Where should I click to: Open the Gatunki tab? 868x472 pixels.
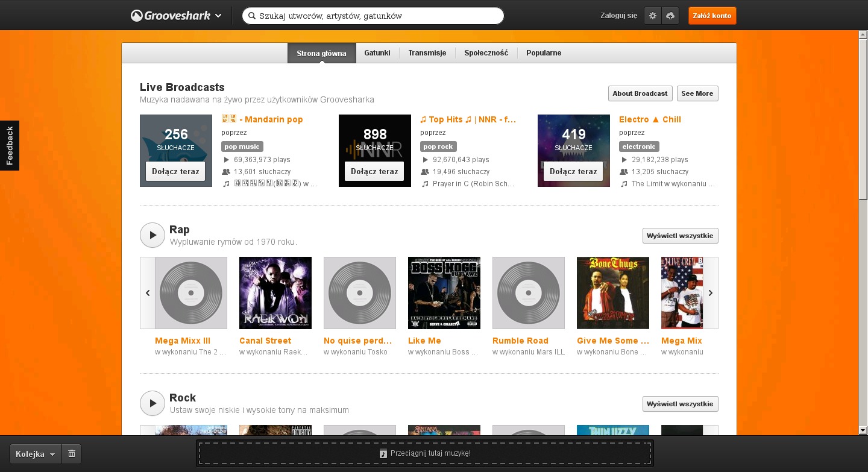click(377, 53)
